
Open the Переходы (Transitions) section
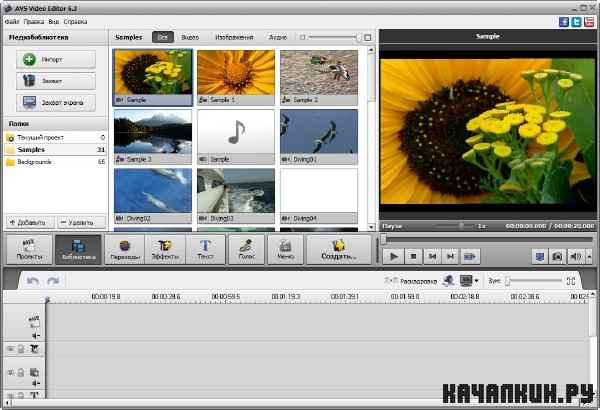[x=125, y=250]
